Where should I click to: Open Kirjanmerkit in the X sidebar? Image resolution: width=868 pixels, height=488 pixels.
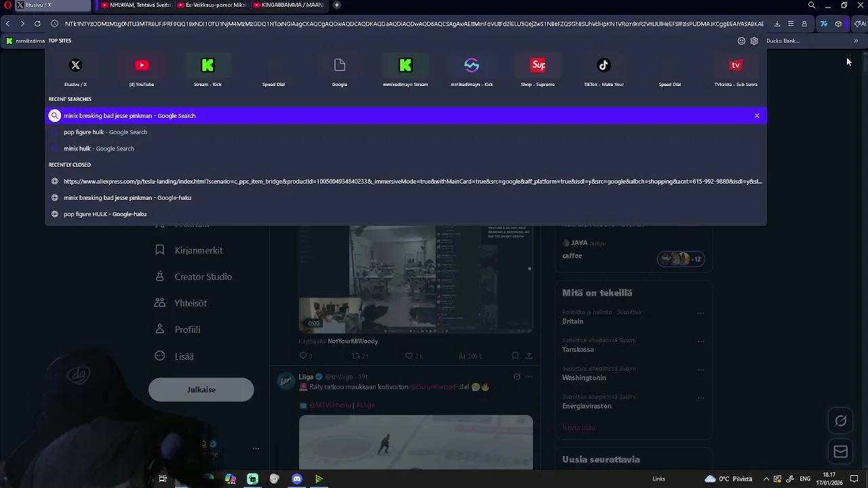pyautogui.click(x=189, y=250)
